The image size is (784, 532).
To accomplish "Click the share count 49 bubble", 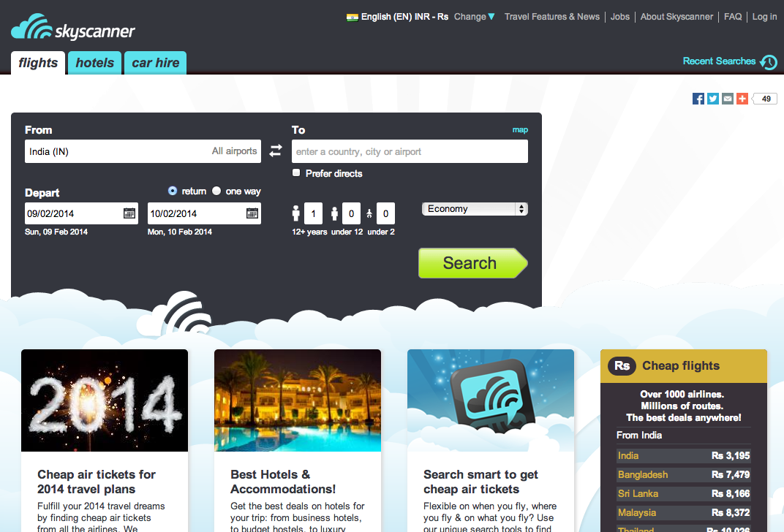I will 765,99.
